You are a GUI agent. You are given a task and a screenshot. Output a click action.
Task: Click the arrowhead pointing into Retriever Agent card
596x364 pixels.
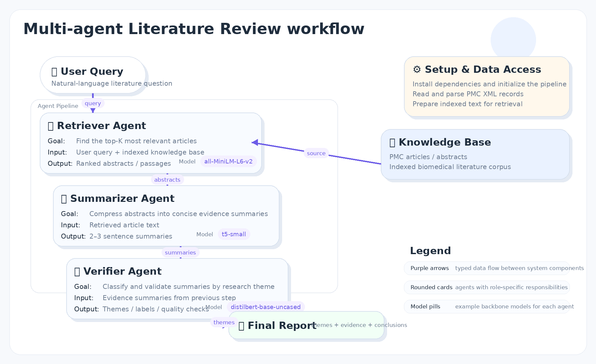(255, 142)
